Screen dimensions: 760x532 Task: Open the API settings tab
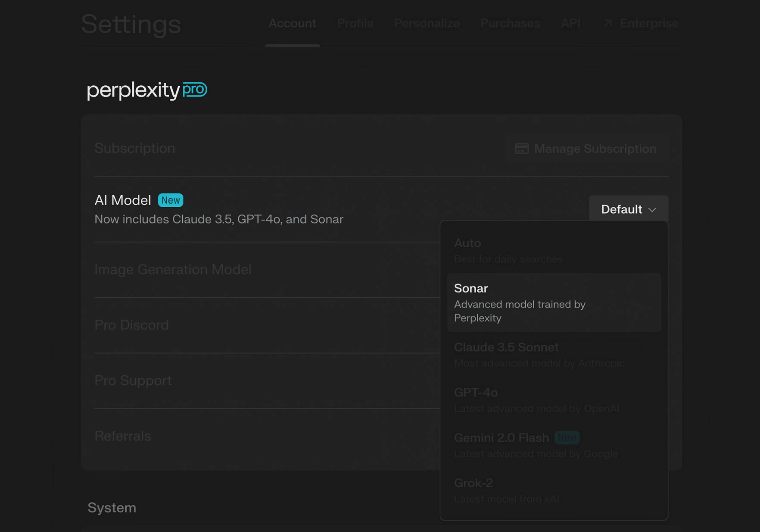pyautogui.click(x=570, y=23)
